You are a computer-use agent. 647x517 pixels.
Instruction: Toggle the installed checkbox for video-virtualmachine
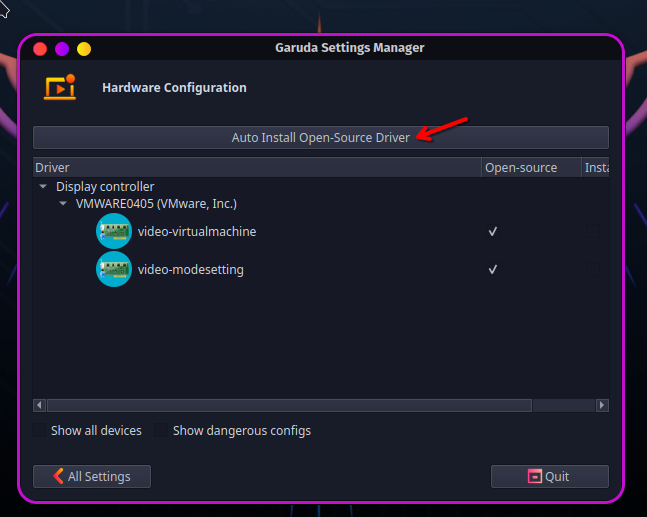pyautogui.click(x=593, y=231)
